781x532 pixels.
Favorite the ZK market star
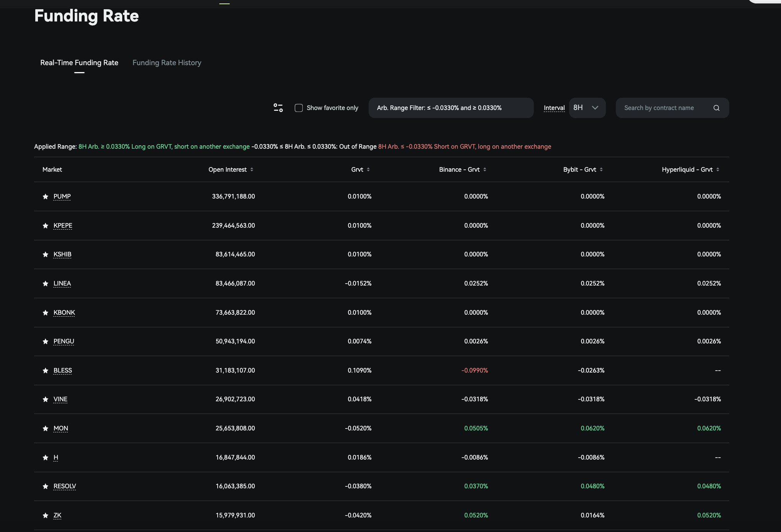(x=46, y=516)
